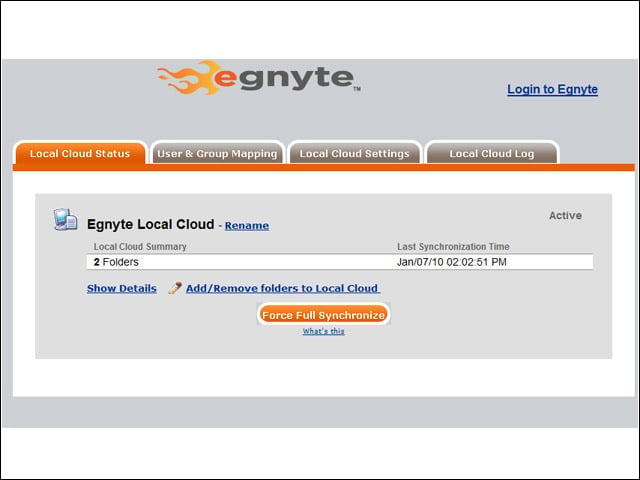Click the 'Local Cloud Summary' column label
This screenshot has height=480, width=640.
140,247
